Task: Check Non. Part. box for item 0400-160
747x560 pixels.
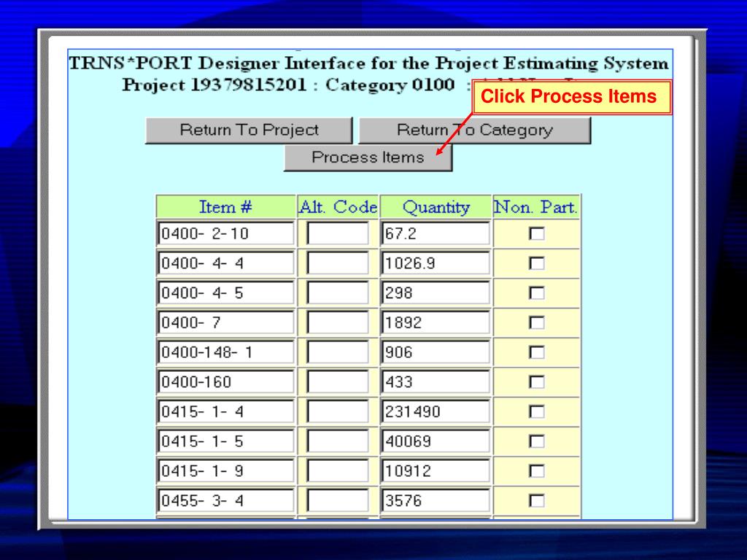Action: (536, 382)
